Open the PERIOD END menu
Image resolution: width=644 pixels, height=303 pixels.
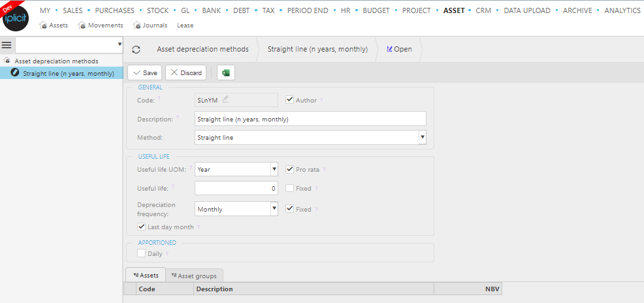pos(308,10)
